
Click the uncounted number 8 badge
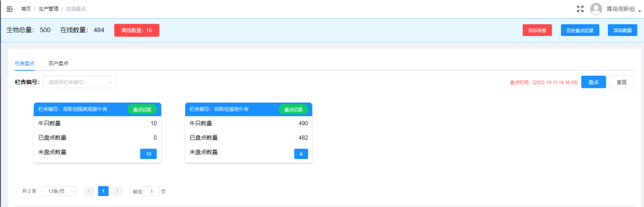coord(301,153)
